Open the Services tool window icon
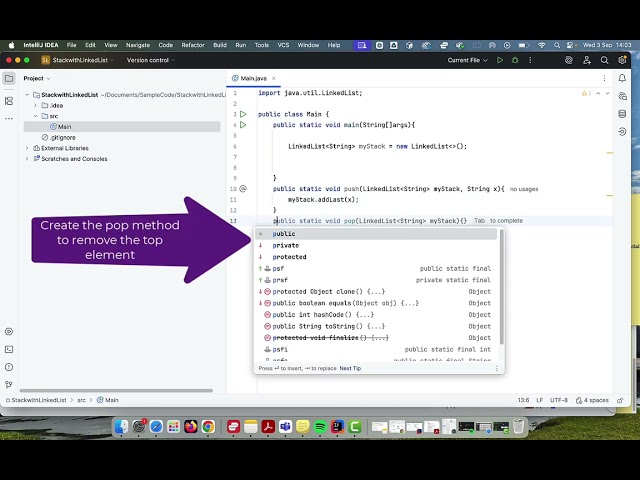The width and height of the screenshot is (640, 480). point(9,331)
